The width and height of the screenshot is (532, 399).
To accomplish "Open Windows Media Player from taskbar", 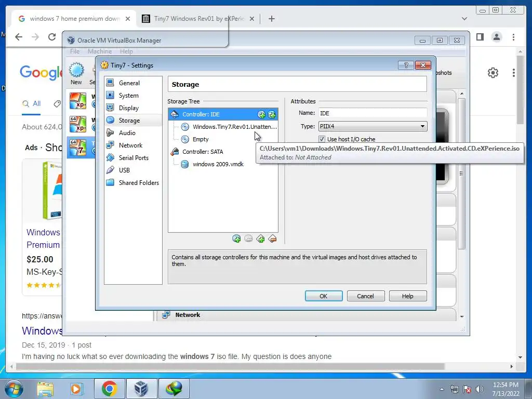I will (x=76, y=389).
